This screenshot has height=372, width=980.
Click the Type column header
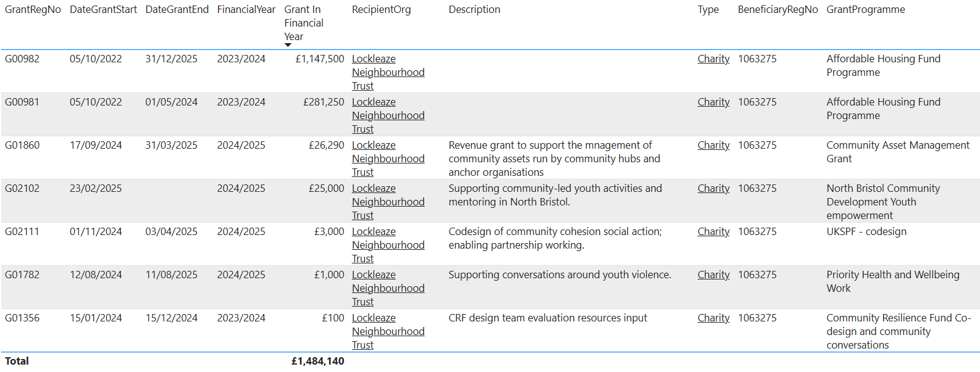pos(708,10)
